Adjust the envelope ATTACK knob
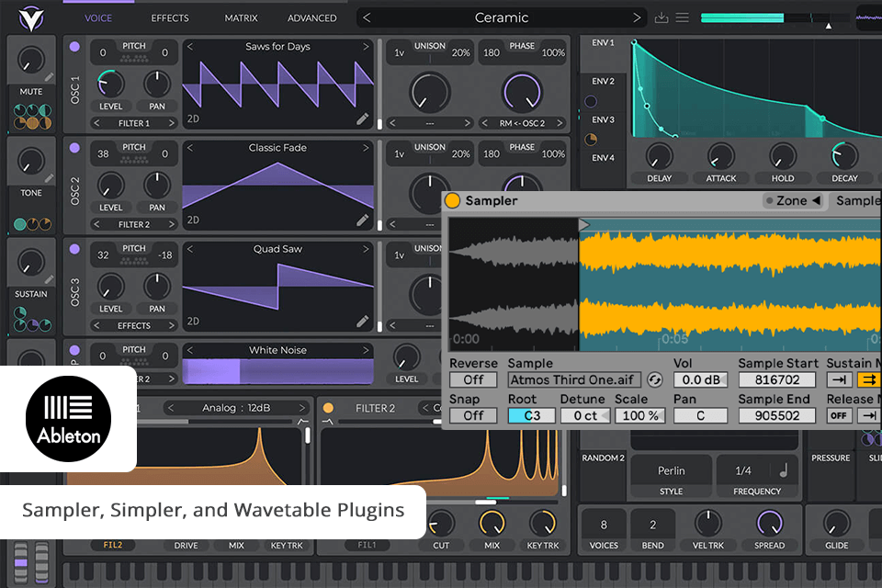This screenshot has height=588, width=882. pyautogui.click(x=720, y=156)
